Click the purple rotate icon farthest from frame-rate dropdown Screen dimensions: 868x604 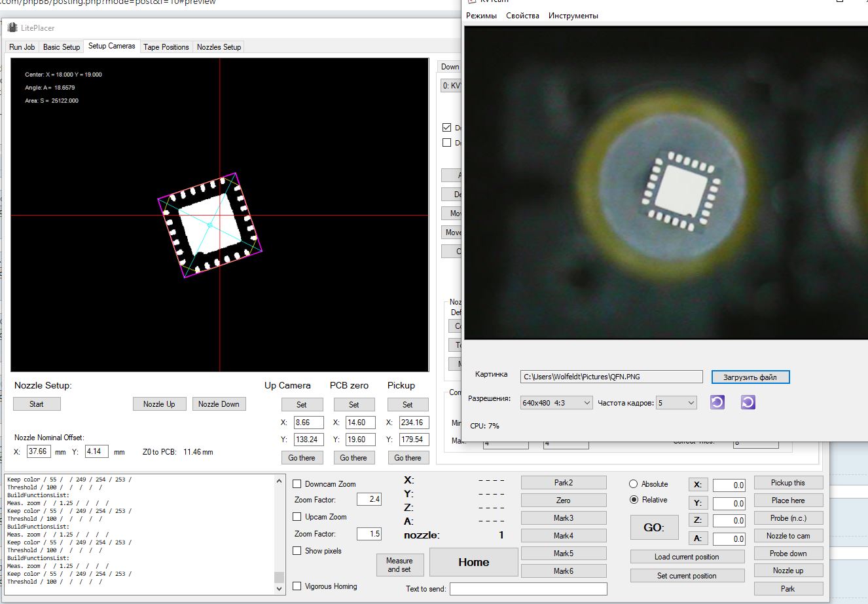tap(748, 402)
